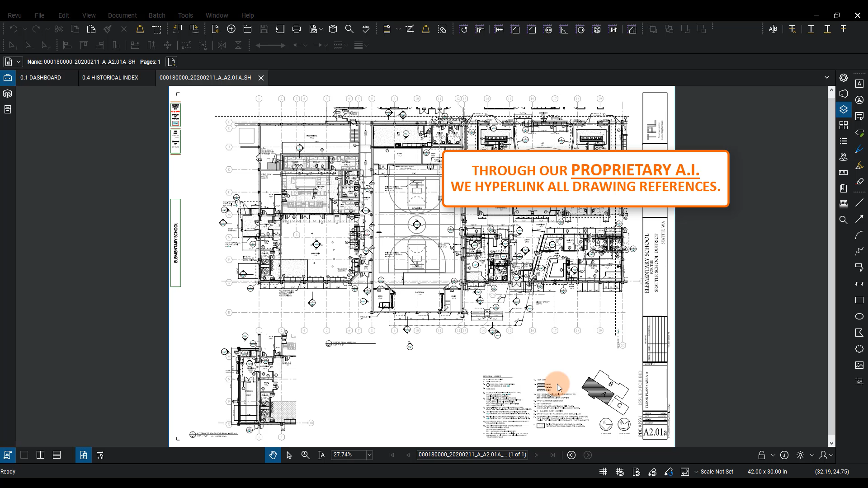
Task: Expand the tab list chevron
Action: [827, 77]
